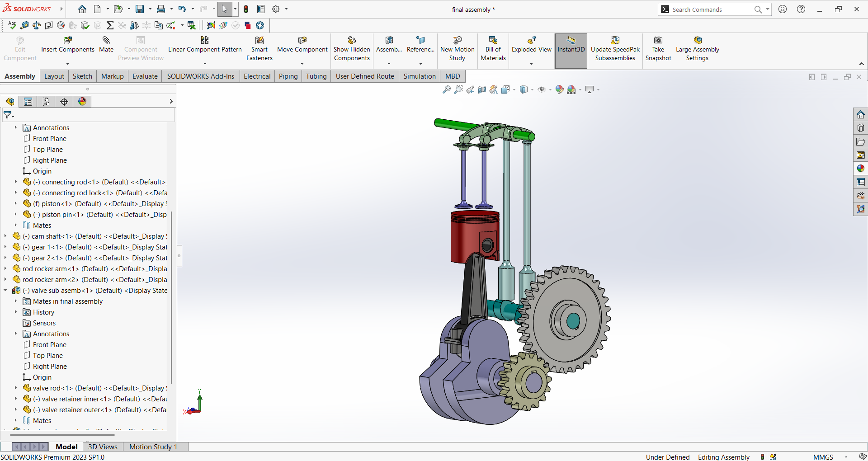Click Zoom to Fit in view toolbar
Viewport: 868px width, 461px height.
(446, 89)
